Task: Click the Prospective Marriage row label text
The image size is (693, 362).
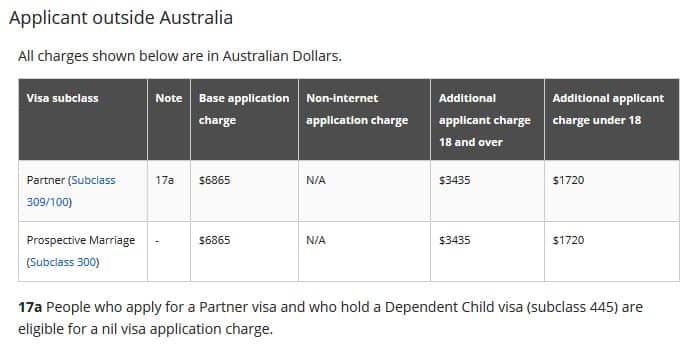Action: click(x=81, y=240)
